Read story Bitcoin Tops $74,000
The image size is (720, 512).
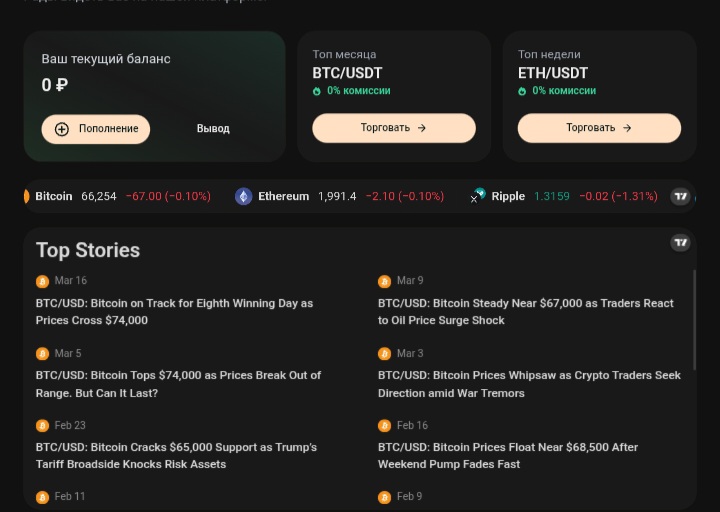(x=178, y=384)
